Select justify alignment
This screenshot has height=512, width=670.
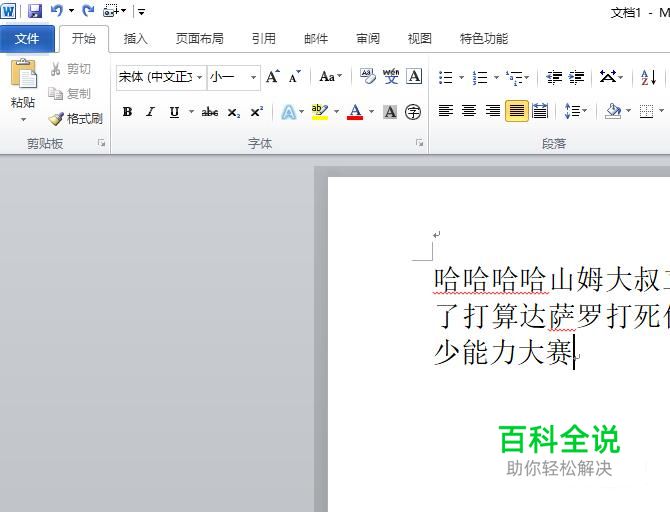click(516, 112)
